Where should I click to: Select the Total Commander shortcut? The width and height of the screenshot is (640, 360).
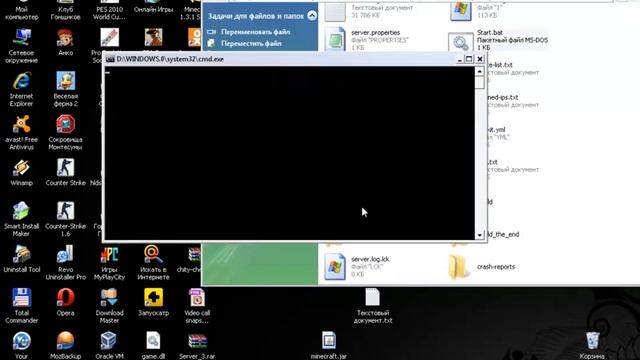21,298
